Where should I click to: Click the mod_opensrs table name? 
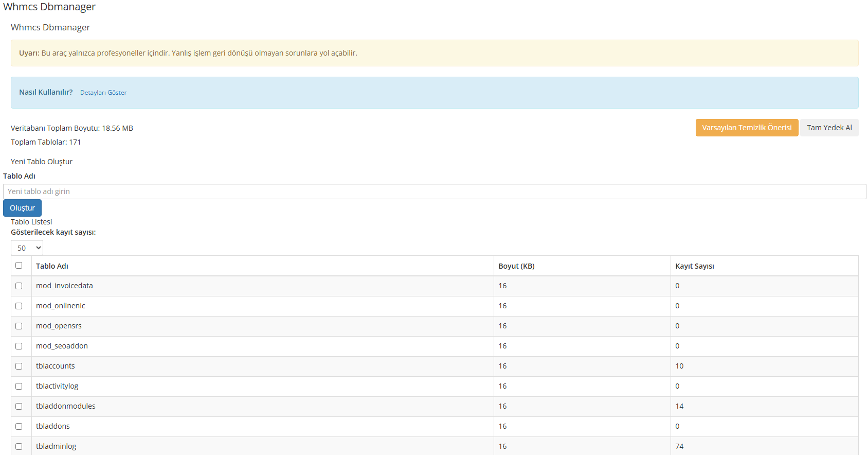tap(59, 326)
